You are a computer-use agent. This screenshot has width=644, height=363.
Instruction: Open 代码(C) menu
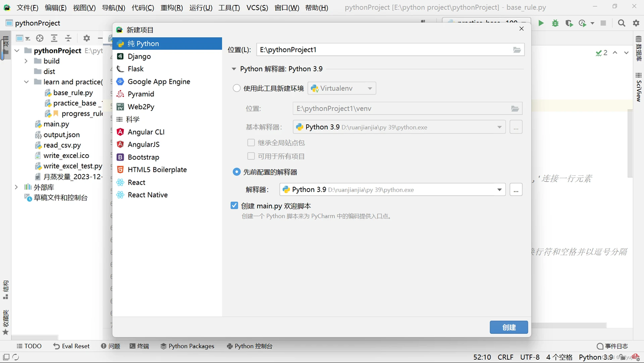[143, 8]
